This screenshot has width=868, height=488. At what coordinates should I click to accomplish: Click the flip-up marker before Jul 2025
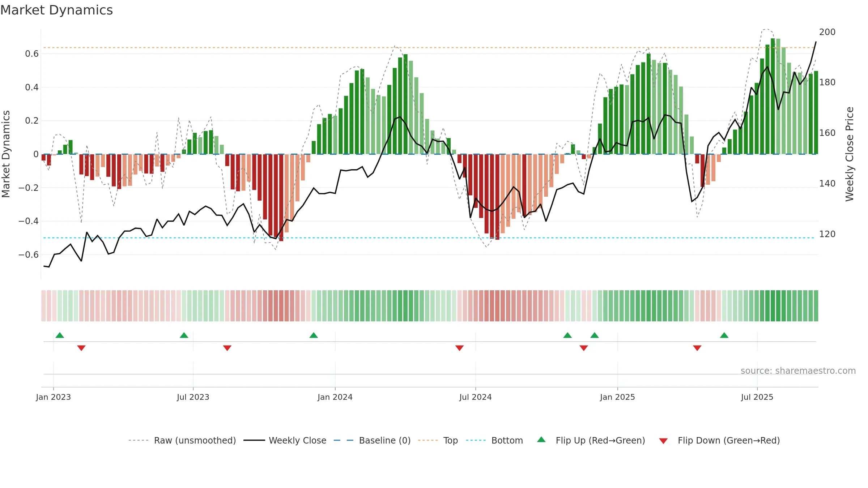click(724, 335)
